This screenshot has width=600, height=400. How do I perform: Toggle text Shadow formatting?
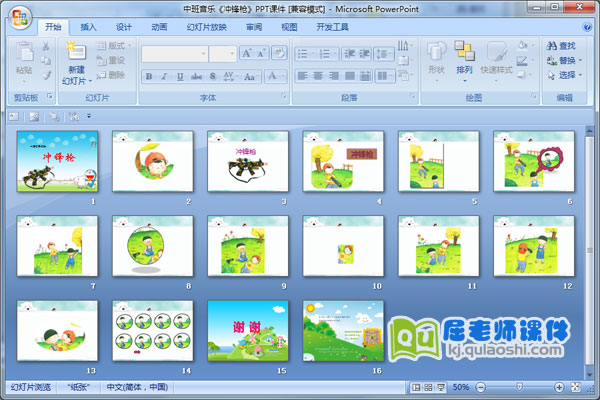click(x=213, y=77)
